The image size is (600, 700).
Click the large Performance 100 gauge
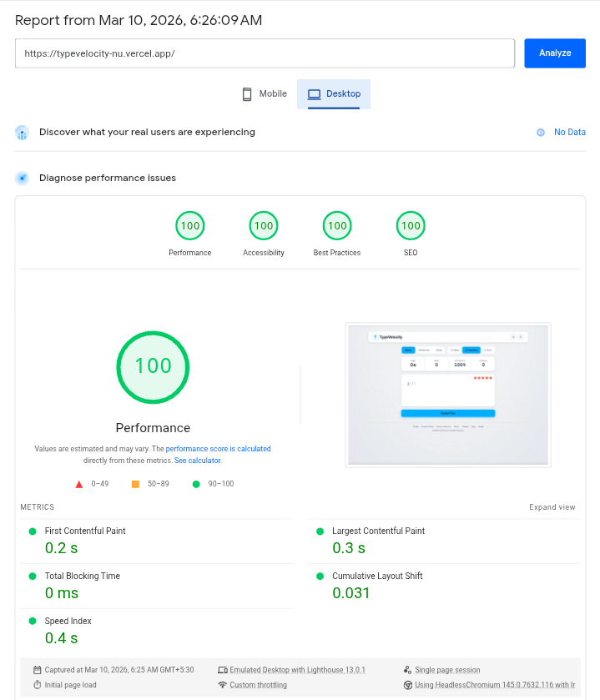point(153,366)
